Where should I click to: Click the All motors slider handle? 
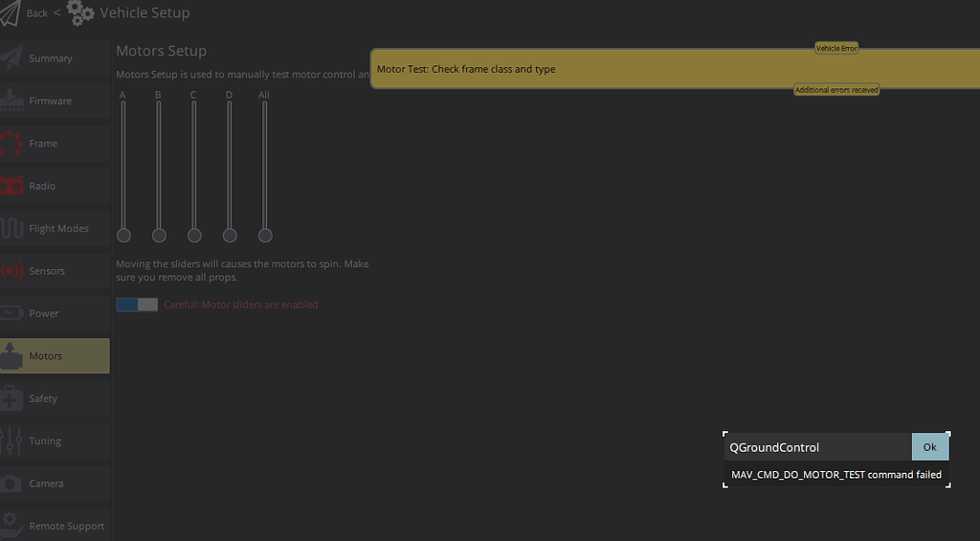[265, 236]
